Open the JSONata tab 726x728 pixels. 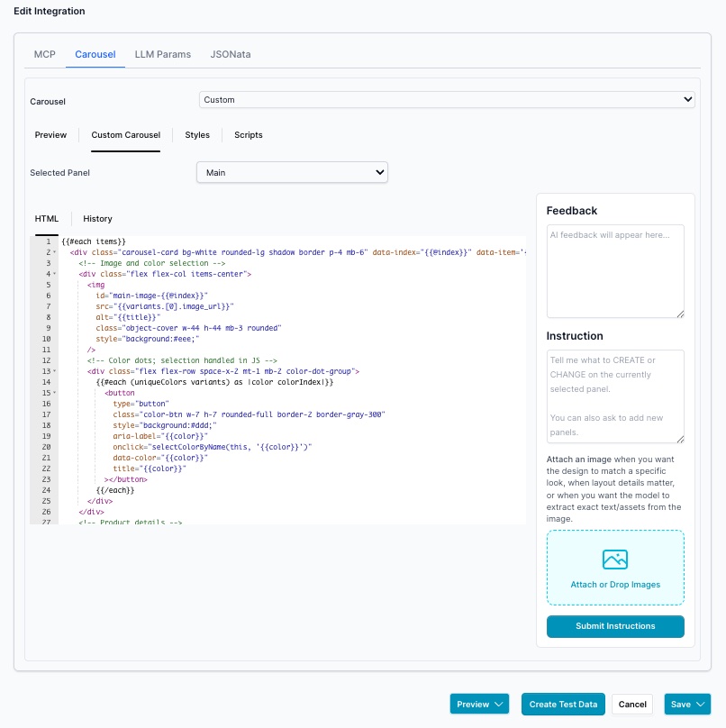(231, 54)
